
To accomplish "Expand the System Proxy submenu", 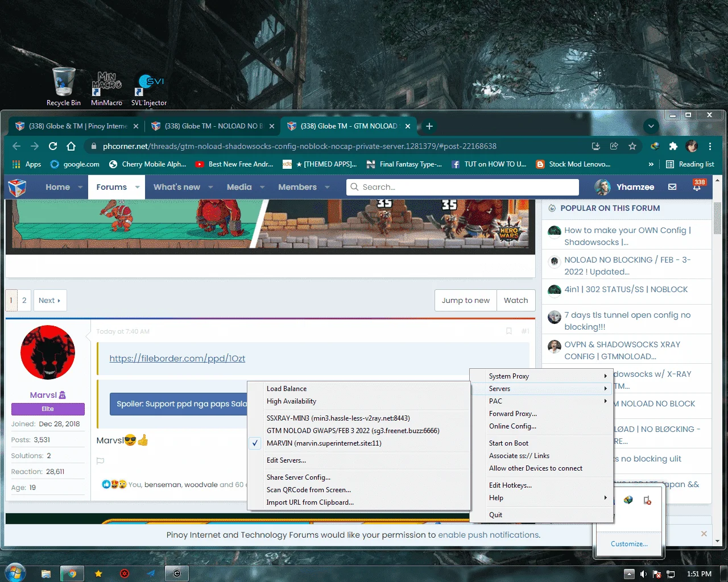I will point(541,376).
